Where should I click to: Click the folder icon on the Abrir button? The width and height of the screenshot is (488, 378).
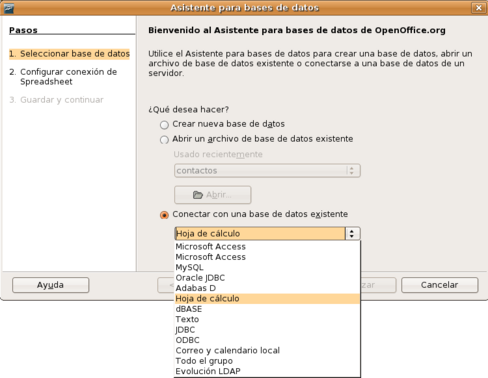click(x=198, y=195)
